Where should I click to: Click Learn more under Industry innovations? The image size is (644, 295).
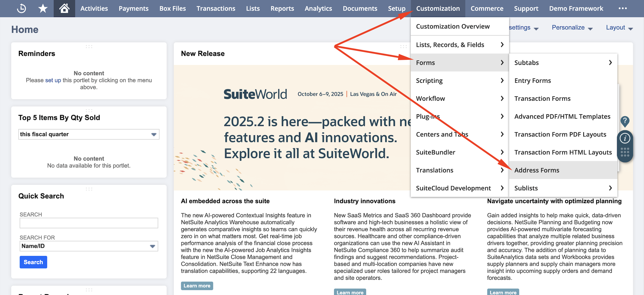[x=350, y=292]
